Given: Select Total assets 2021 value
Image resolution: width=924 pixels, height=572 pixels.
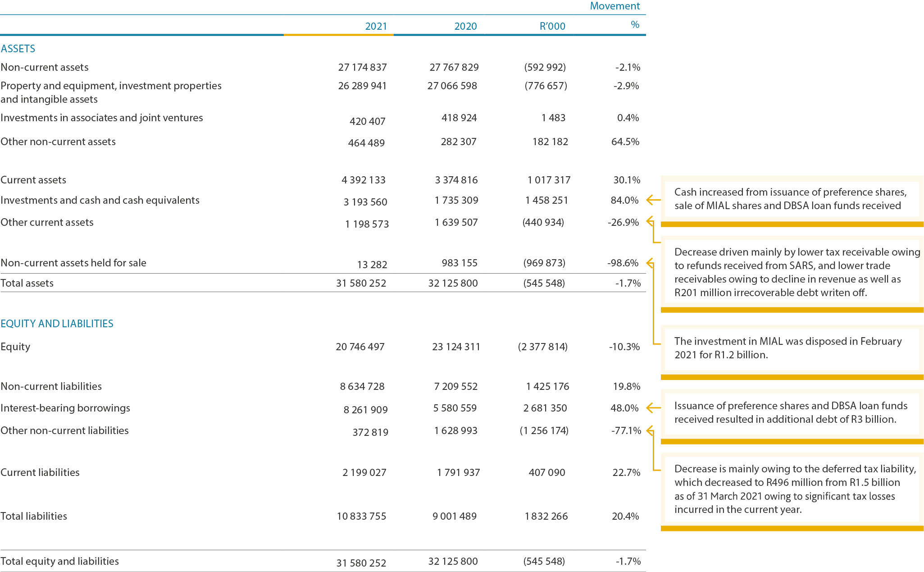Looking at the screenshot, I should 361,283.
